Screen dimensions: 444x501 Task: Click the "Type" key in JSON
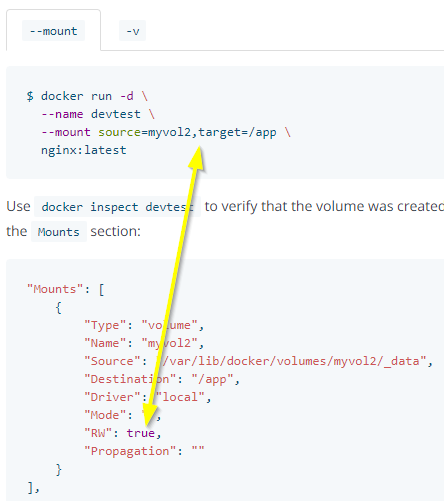pyautogui.click(x=105, y=325)
